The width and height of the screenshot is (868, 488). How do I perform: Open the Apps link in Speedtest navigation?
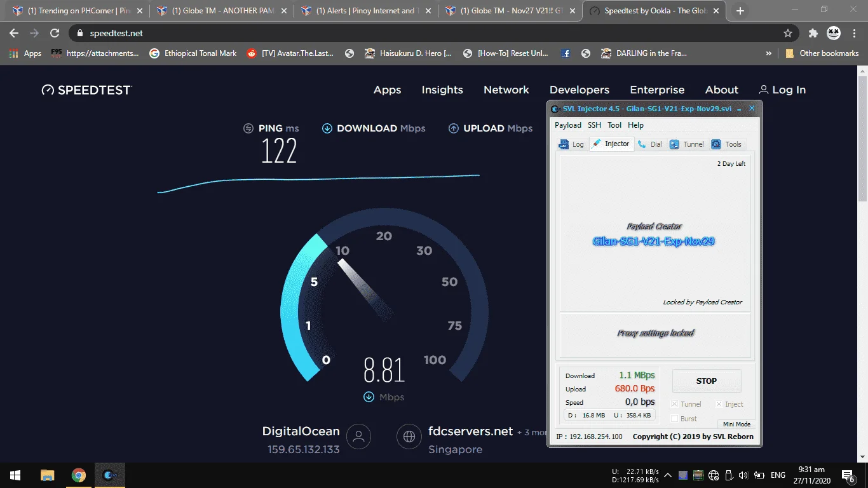[388, 90]
